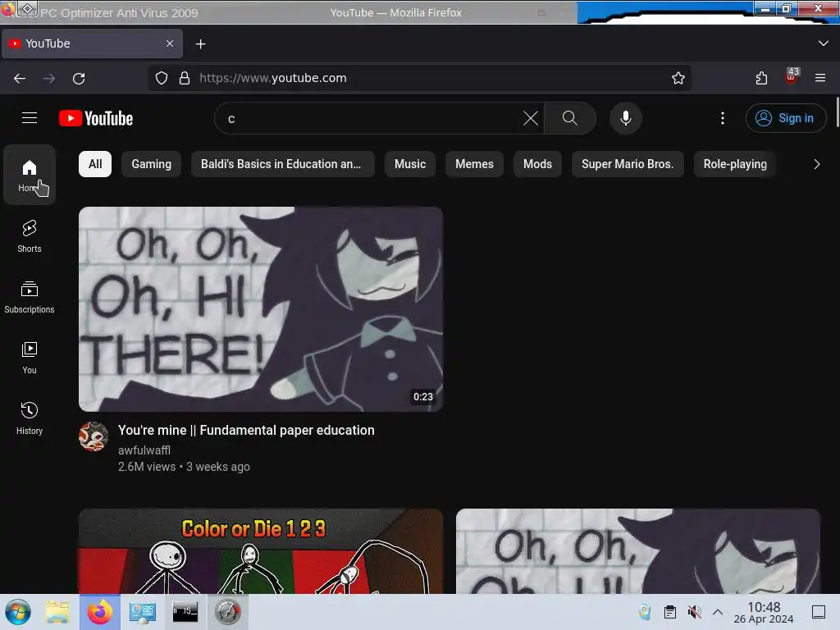The height and width of the screenshot is (630, 840).
Task: Open Shorts from the sidebar
Action: pos(30,235)
